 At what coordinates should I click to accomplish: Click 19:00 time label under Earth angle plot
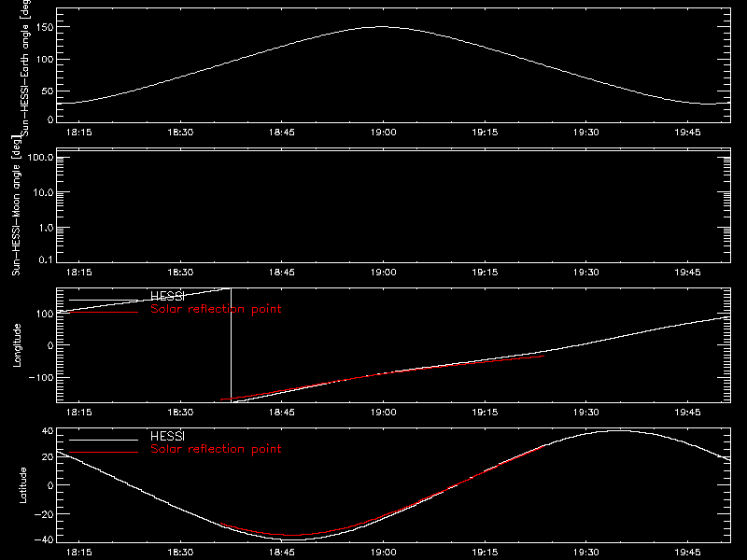pos(383,133)
